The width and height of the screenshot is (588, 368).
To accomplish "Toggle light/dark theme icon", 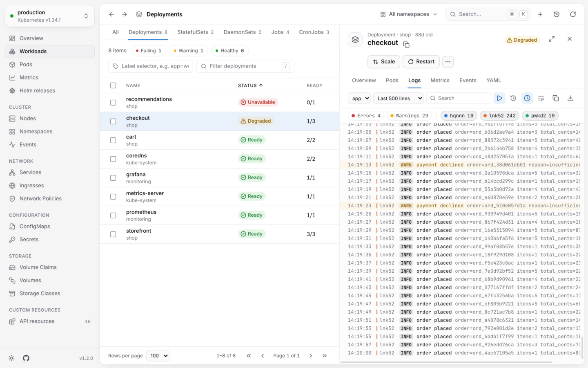I will [11, 358].
